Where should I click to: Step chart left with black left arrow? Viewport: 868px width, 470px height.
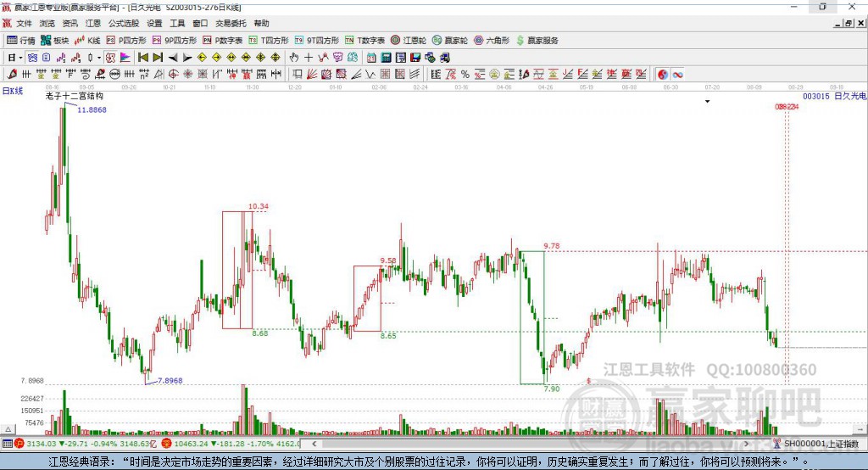point(173,58)
